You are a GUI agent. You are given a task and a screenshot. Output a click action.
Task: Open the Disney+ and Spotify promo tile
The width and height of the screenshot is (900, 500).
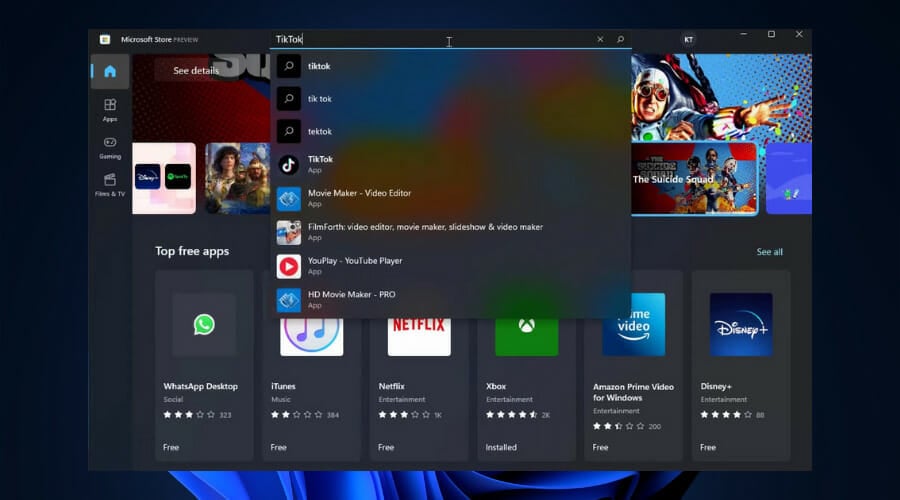click(x=164, y=179)
